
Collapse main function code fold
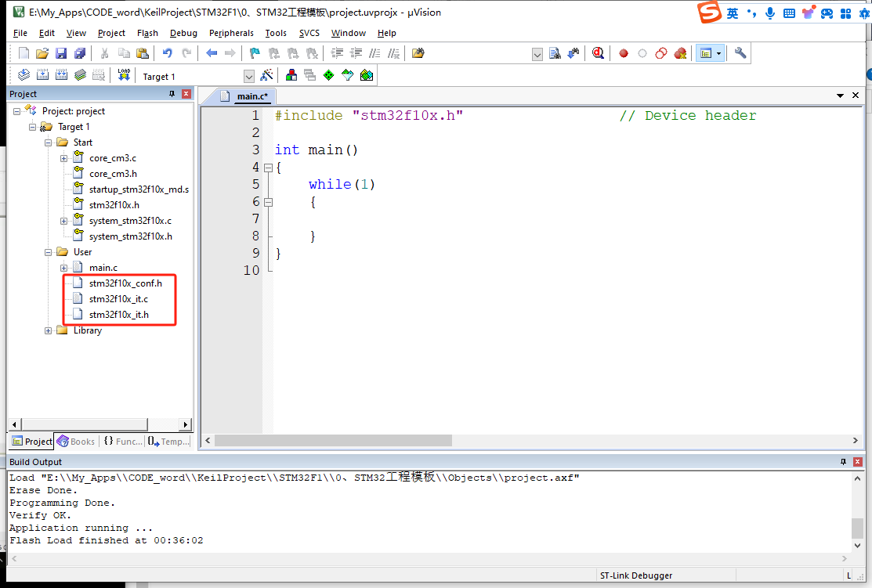[x=268, y=168]
